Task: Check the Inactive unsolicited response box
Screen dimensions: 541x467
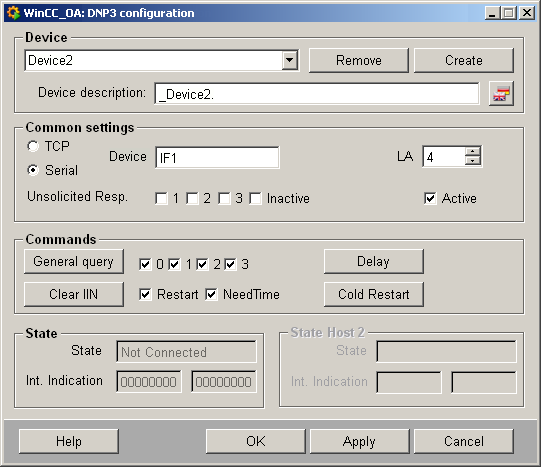Action: (x=255, y=198)
